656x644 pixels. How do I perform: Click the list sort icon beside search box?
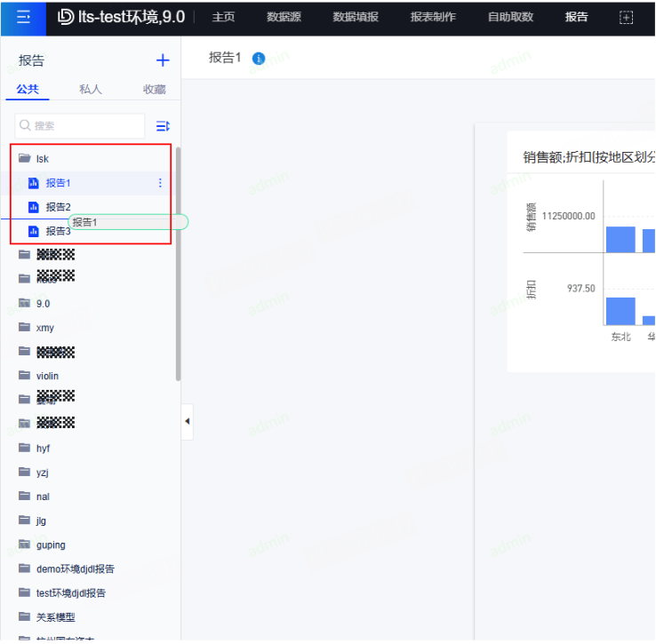[x=163, y=126]
